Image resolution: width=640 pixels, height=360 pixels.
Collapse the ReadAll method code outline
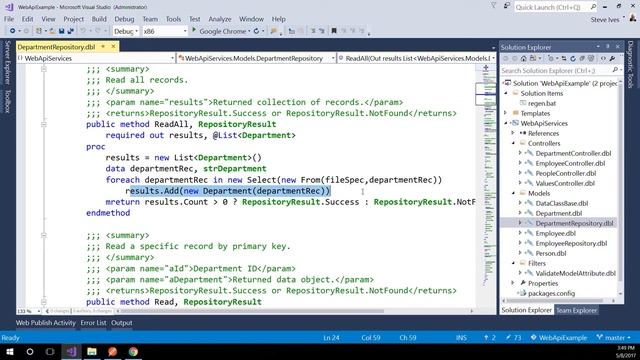pyautogui.click(x=44, y=124)
